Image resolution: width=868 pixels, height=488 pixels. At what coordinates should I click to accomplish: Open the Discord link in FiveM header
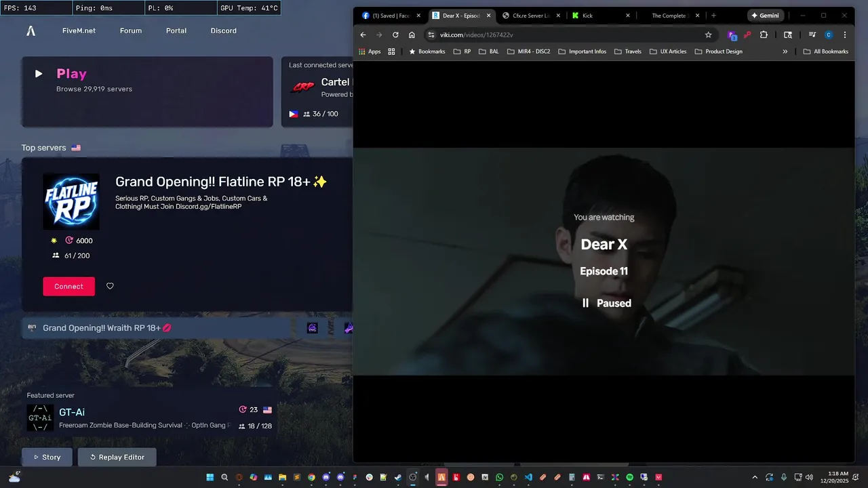tap(224, 30)
